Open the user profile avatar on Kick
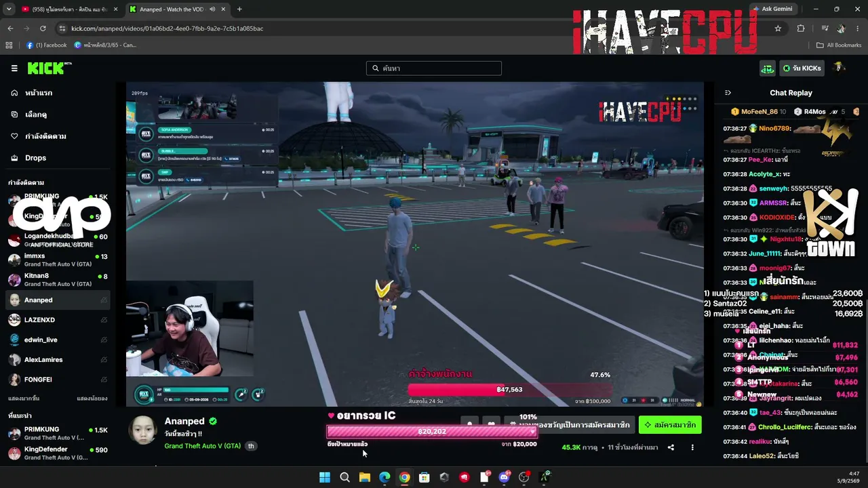The width and height of the screenshot is (868, 488). point(840,68)
